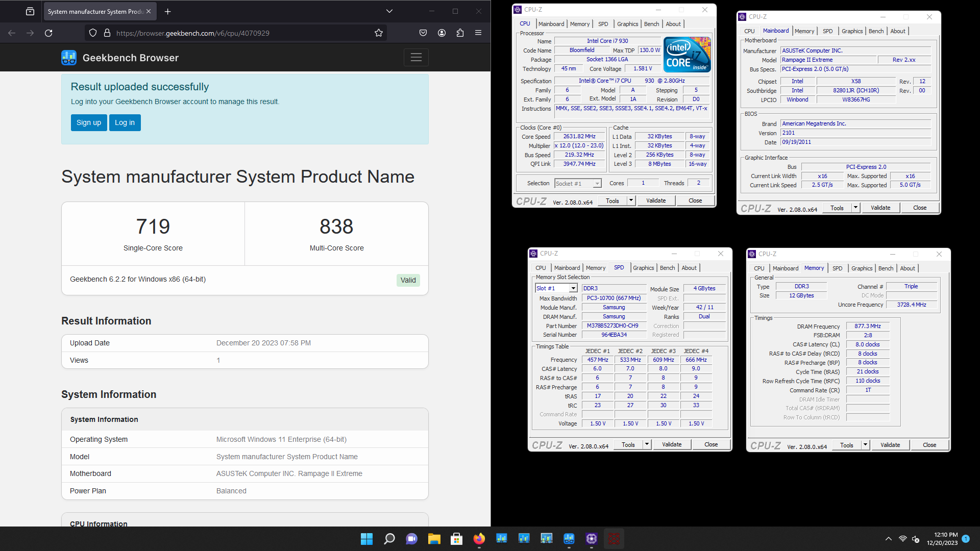Open a new browser tab
Viewport: 980px width, 551px height.
pyautogui.click(x=167, y=11)
